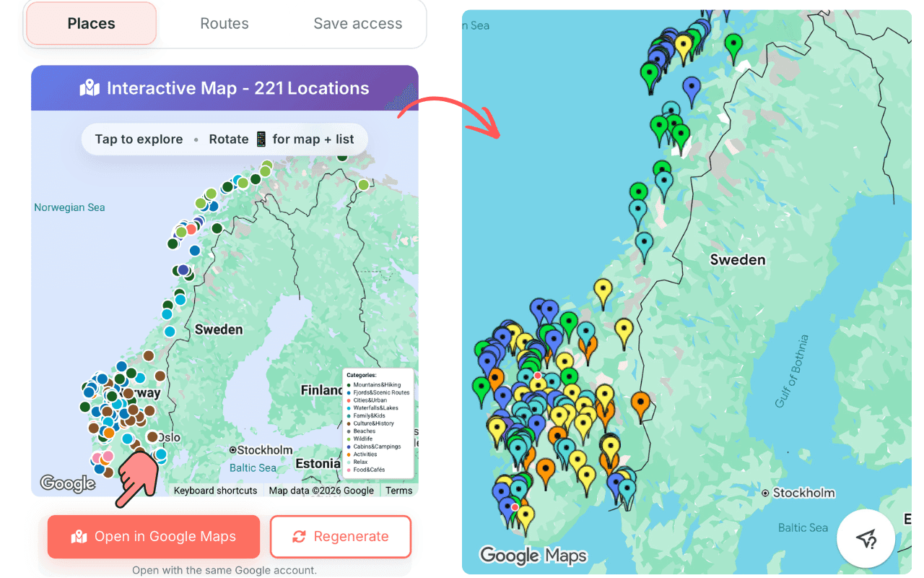Image resolution: width=924 pixels, height=578 pixels.
Task: Select the navigation arrow icon in the circle
Action: (866, 539)
